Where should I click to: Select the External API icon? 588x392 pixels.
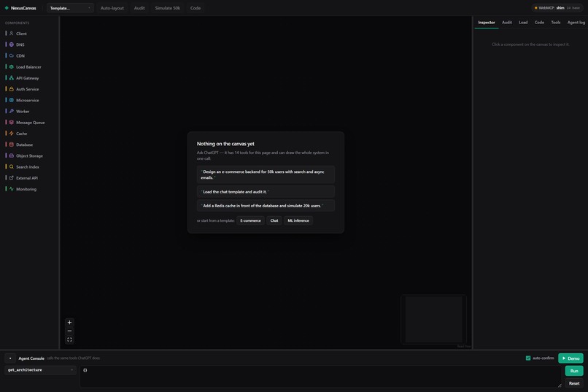pyautogui.click(x=11, y=178)
